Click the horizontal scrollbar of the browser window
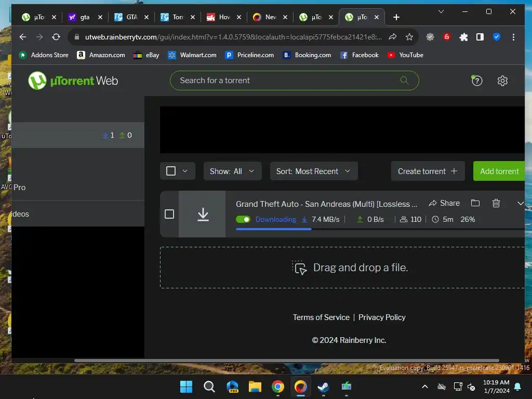 point(287,361)
